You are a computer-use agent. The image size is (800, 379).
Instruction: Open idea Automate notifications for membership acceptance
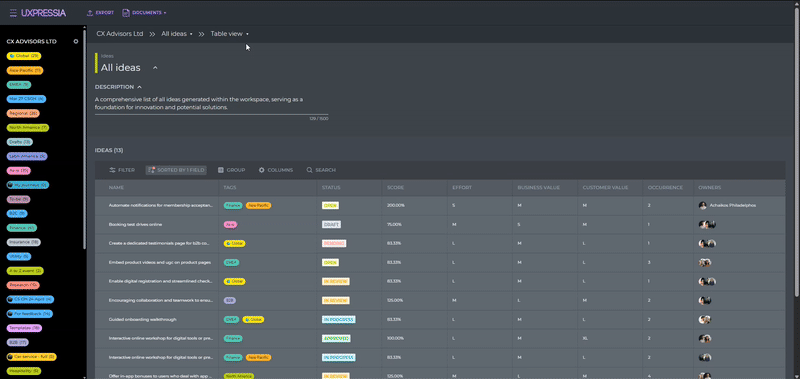pyautogui.click(x=160, y=205)
